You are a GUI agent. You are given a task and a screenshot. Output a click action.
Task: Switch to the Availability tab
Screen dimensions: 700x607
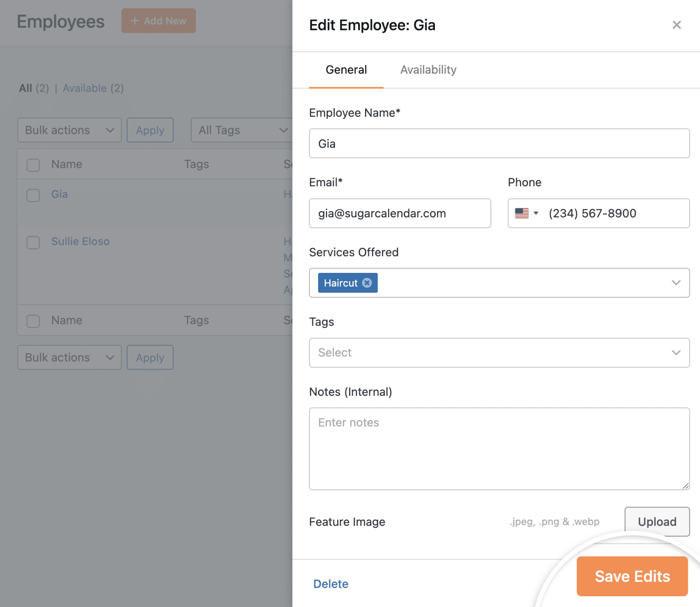[428, 70]
